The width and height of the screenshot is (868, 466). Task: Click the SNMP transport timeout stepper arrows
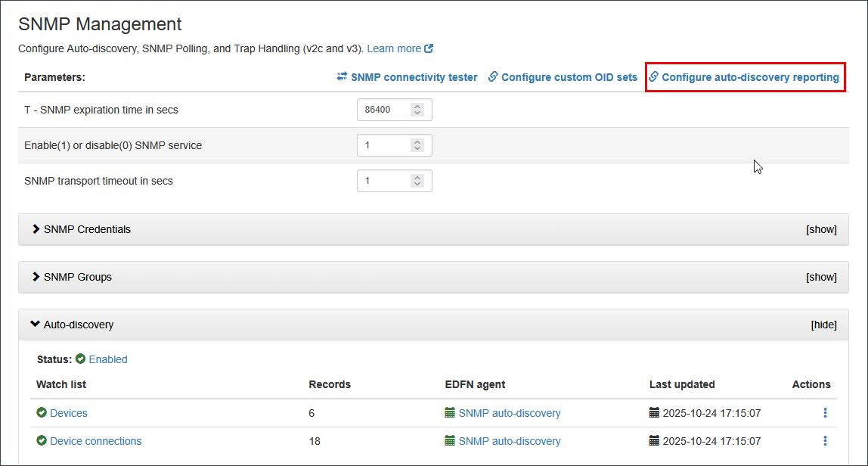417,181
